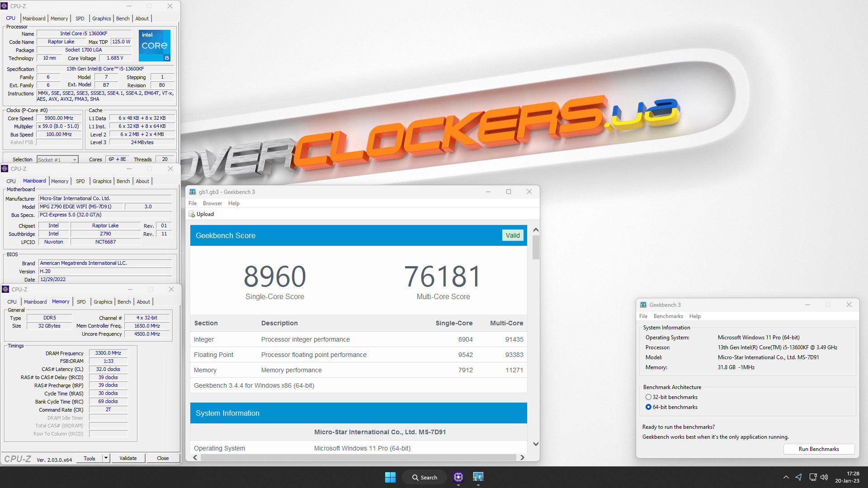Viewport: 868px width, 488px height.
Task: Open Help menu in gb1.gb3 window
Action: coord(234,203)
